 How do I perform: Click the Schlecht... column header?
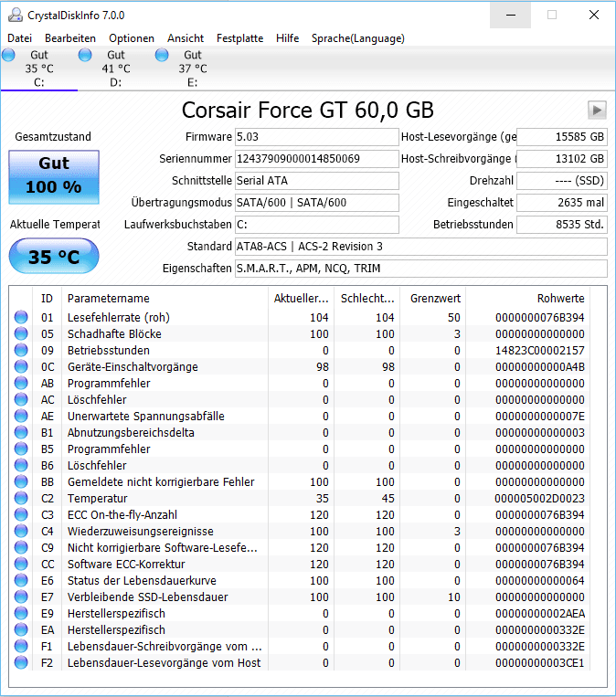click(366, 299)
